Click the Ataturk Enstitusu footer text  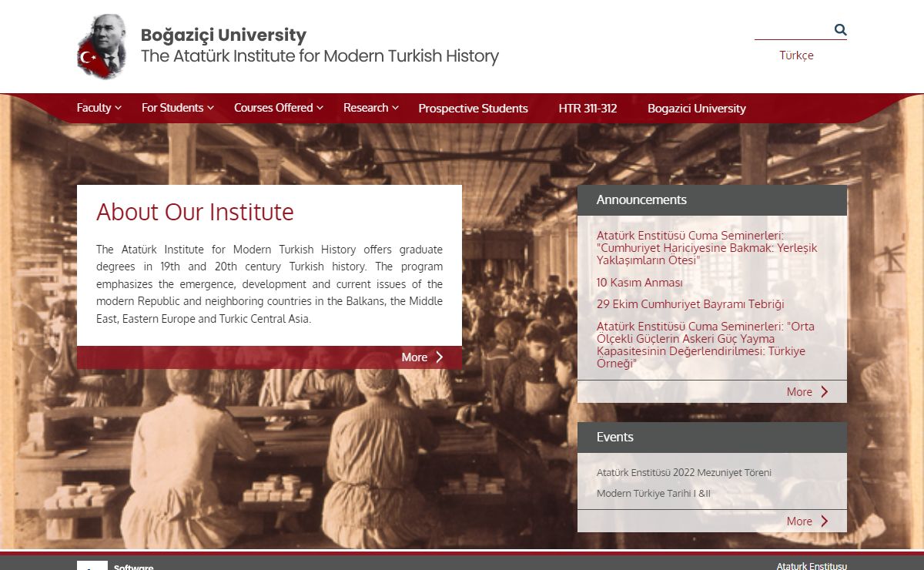pyautogui.click(x=812, y=566)
